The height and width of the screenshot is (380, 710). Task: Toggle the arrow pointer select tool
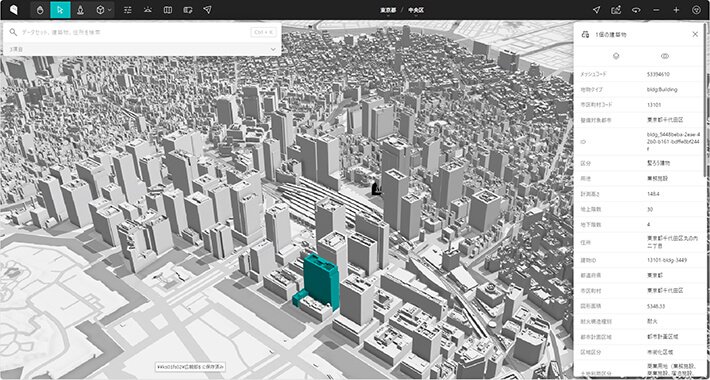(x=60, y=10)
